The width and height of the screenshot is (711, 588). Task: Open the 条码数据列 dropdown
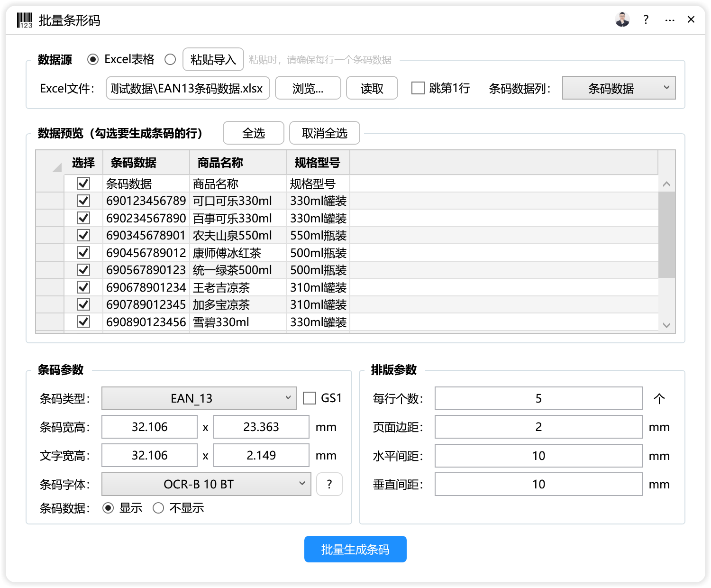(619, 88)
